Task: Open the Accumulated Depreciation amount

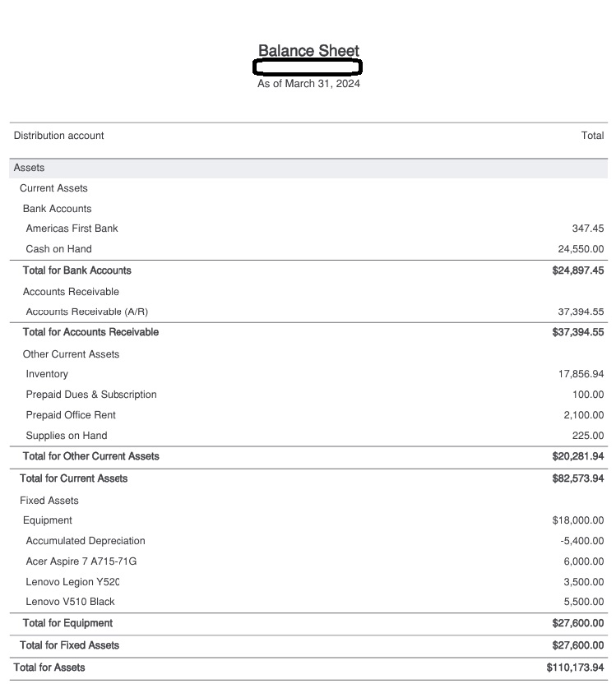Action: [582, 541]
